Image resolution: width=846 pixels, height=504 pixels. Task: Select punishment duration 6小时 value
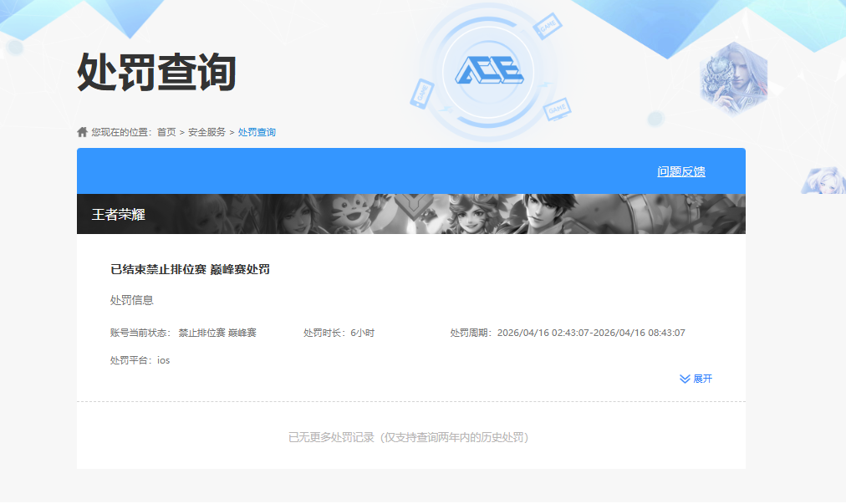(362, 333)
